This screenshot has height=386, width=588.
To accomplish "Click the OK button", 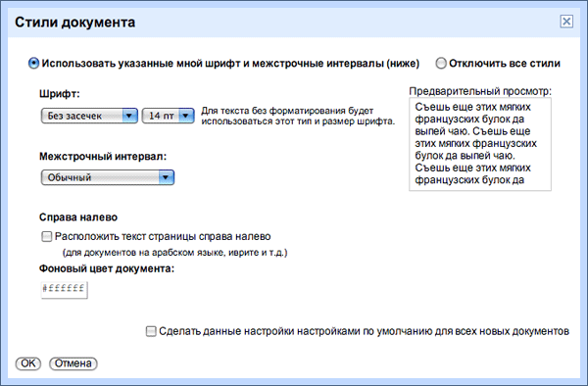I will [x=28, y=363].
